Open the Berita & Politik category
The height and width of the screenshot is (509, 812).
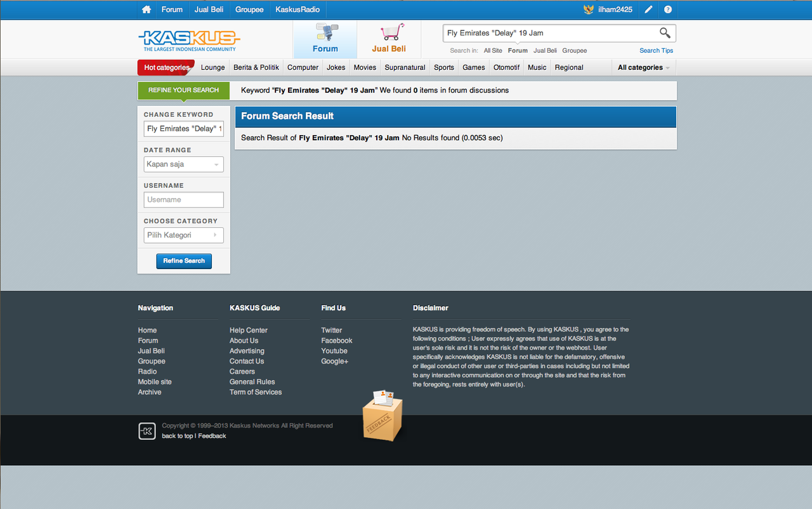click(256, 67)
